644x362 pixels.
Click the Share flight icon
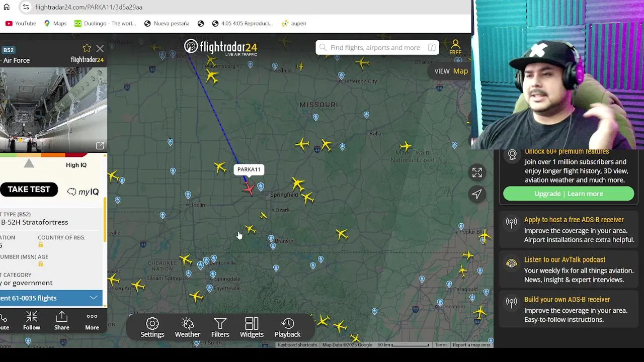61,321
